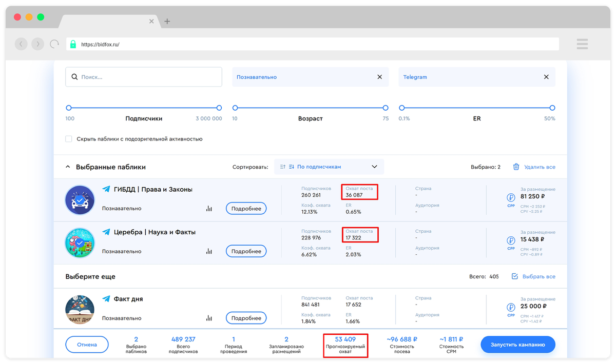Image resolution: width=616 pixels, height=364 pixels.
Task: Click the ~1 811 ₽ Стоимость CPM value
Action: click(x=451, y=339)
